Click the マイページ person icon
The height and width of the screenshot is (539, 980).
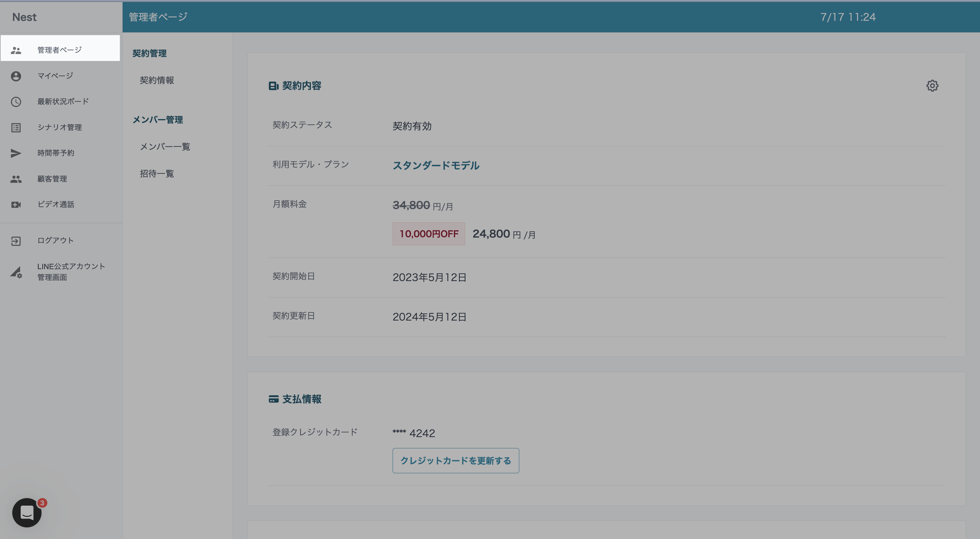pos(16,76)
